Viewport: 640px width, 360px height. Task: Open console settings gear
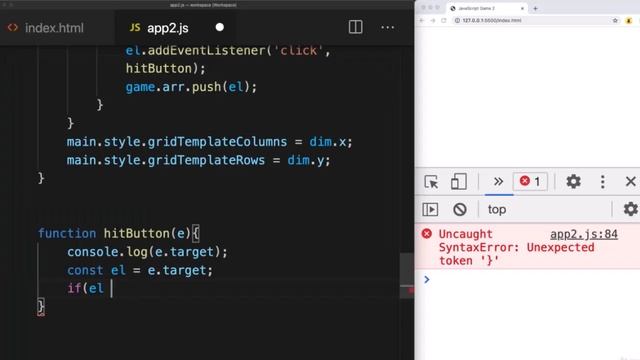point(631,209)
